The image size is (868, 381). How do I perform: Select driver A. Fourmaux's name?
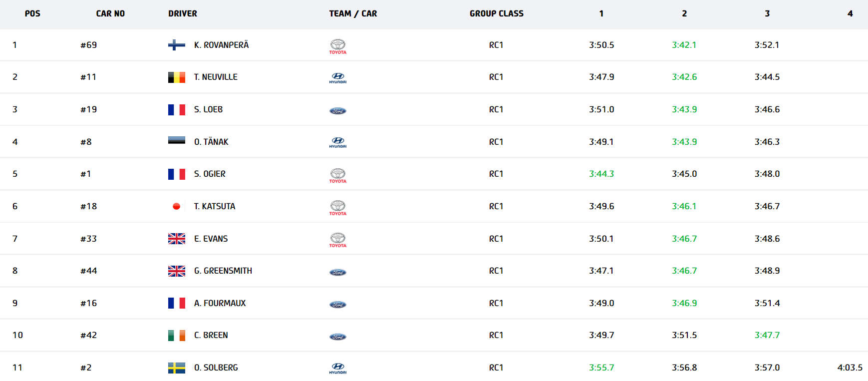[220, 303]
